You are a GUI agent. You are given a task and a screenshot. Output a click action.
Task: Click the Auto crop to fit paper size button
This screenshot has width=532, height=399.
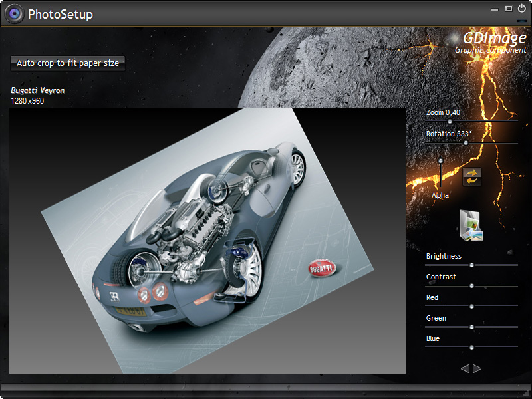pyautogui.click(x=68, y=63)
